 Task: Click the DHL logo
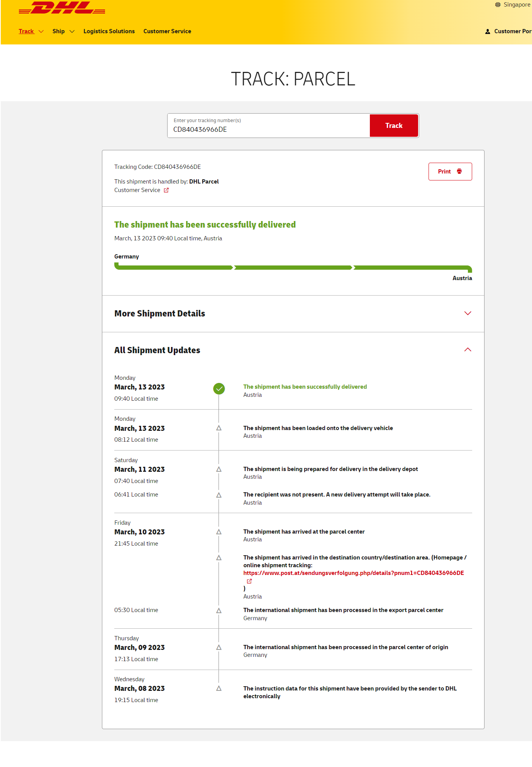(62, 8)
